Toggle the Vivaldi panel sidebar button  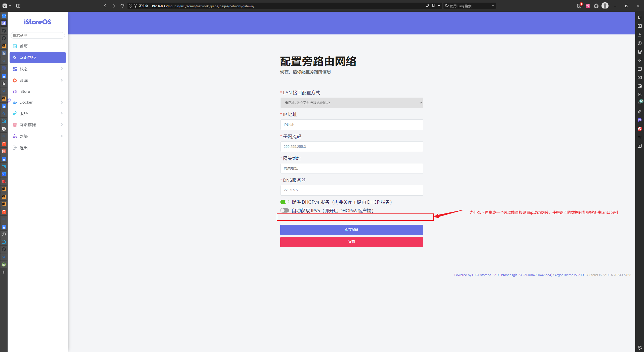(x=18, y=6)
